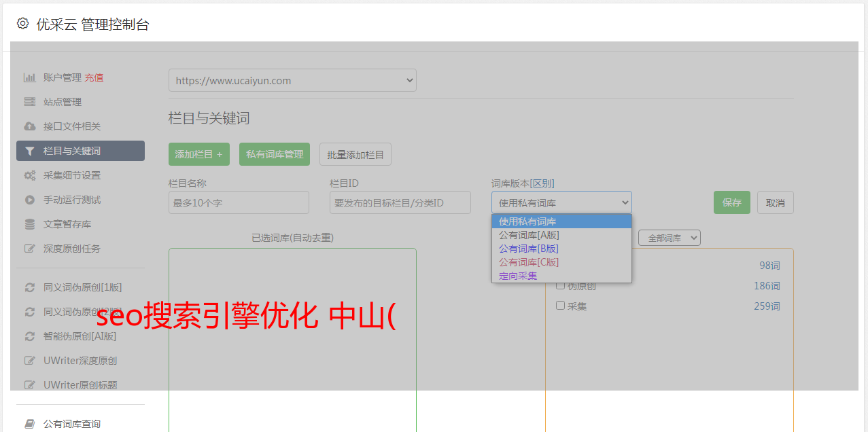Click the play icon for 手动运行测试
This screenshot has width=868, height=432.
coord(29,200)
